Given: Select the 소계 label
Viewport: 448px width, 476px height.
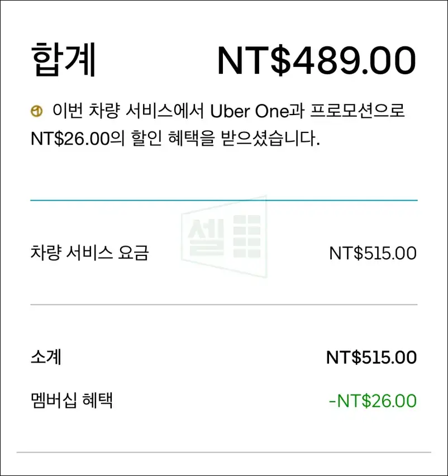Looking at the screenshot, I should pos(46,357).
